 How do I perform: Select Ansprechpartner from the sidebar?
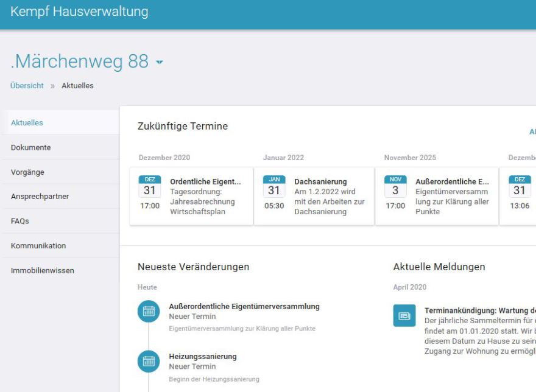(40, 197)
